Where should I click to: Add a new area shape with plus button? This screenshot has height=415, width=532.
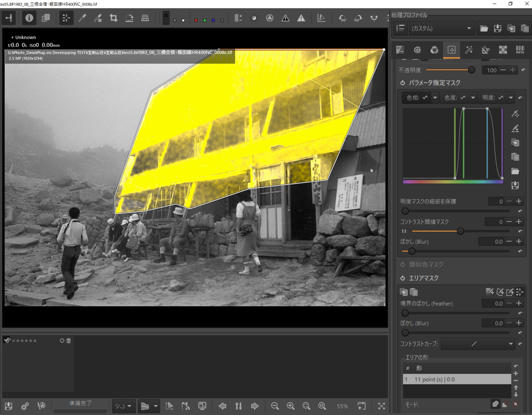(516, 374)
